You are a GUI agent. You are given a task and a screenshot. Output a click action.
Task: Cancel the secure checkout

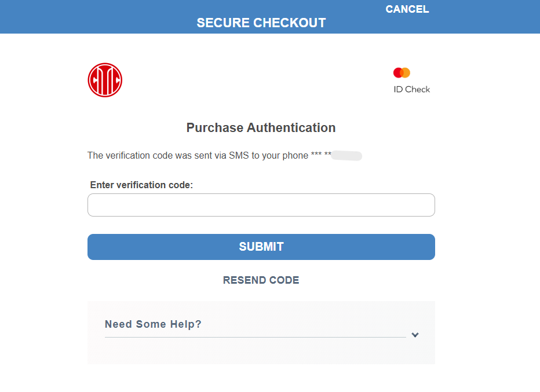[407, 9]
